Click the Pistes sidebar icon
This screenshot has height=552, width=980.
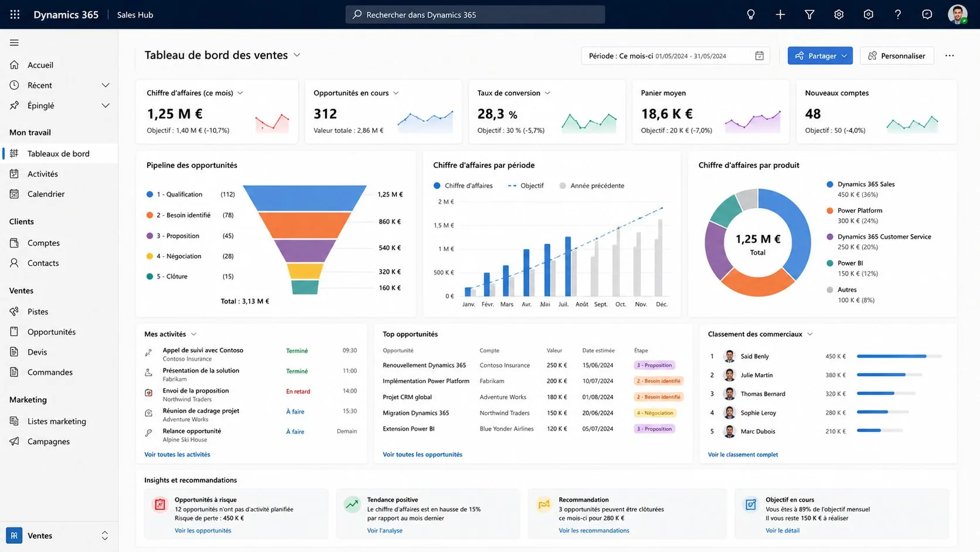pyautogui.click(x=14, y=311)
